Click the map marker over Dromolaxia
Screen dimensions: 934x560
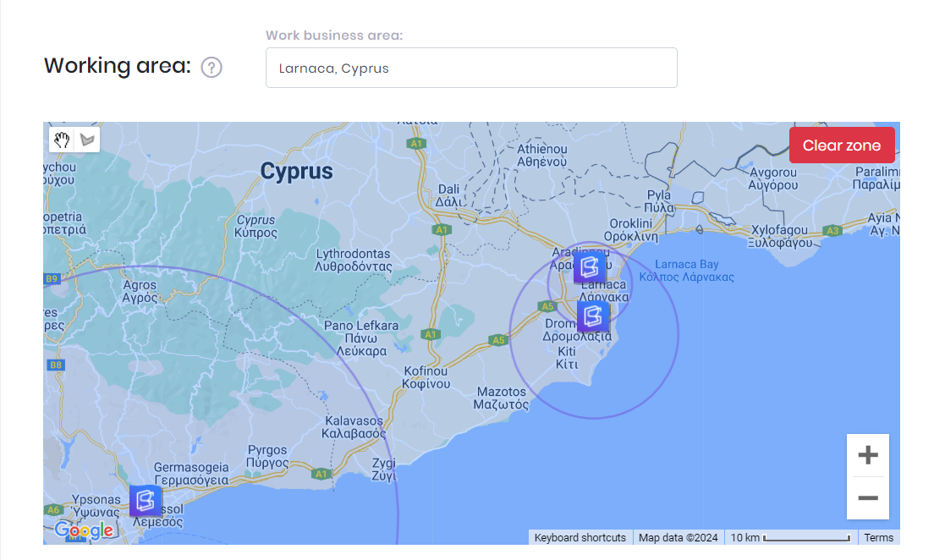click(x=592, y=317)
